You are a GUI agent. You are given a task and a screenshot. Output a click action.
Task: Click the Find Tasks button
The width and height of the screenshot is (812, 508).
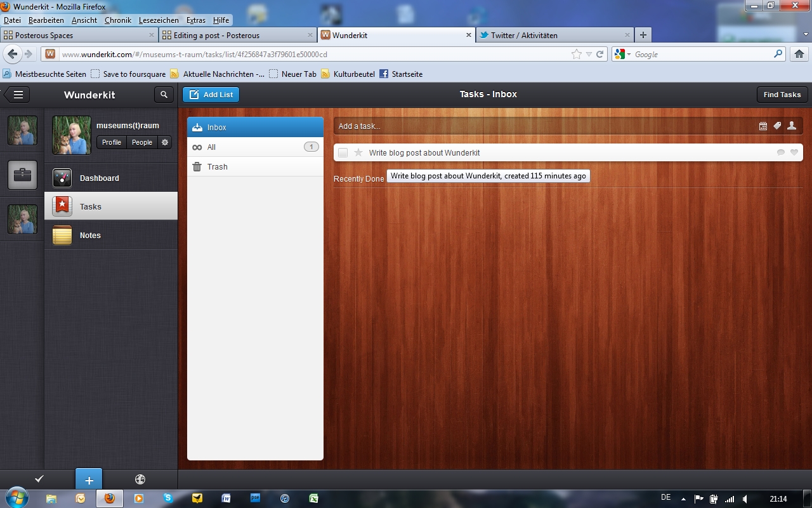[x=782, y=95]
